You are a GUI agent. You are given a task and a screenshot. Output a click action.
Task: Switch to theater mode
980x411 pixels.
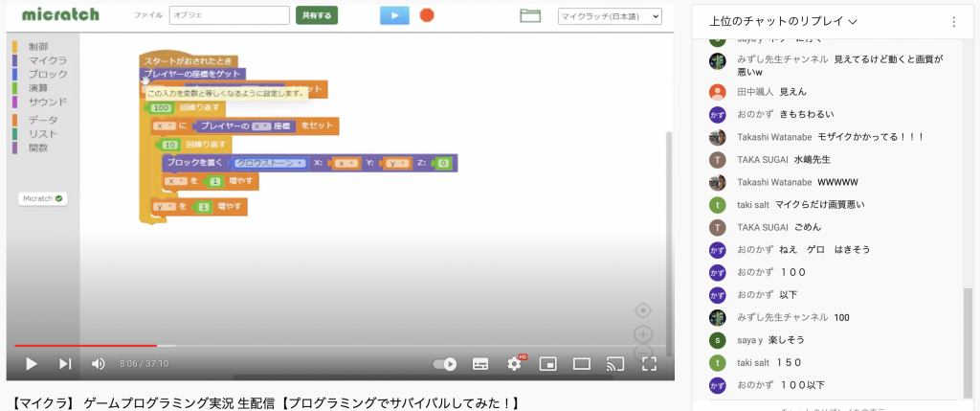pos(582,364)
